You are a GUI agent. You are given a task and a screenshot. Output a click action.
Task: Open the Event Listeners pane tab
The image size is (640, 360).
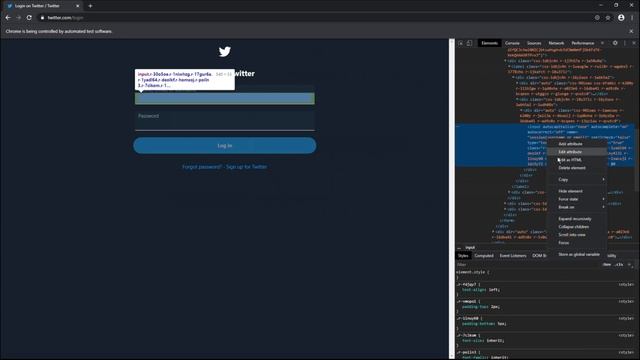coord(513,256)
